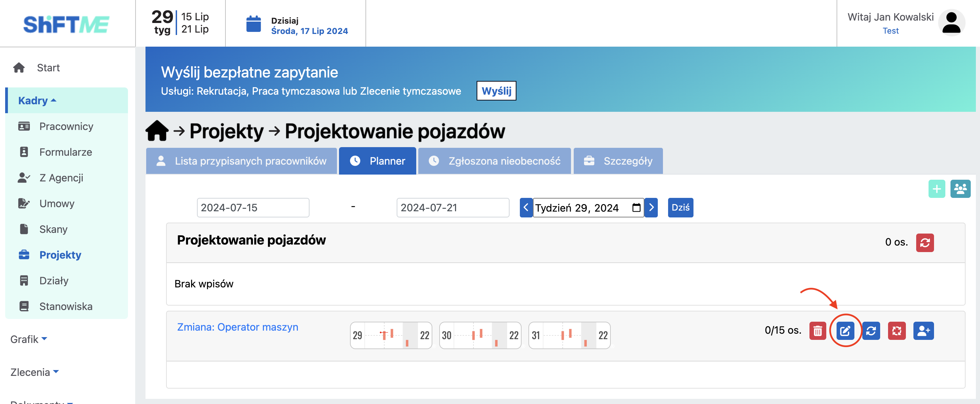Click the Test link under user name
This screenshot has height=404, width=980.
tap(890, 31)
